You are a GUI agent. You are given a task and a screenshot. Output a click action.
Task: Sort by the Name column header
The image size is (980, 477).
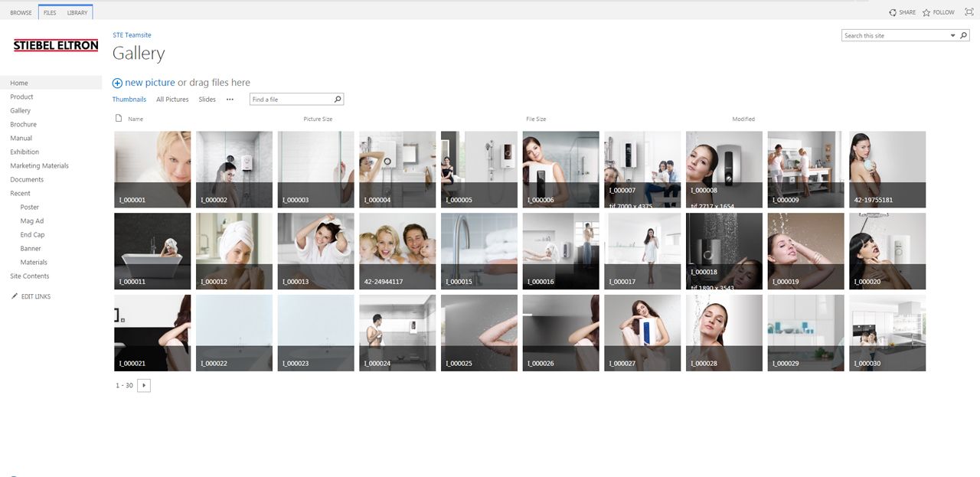136,119
